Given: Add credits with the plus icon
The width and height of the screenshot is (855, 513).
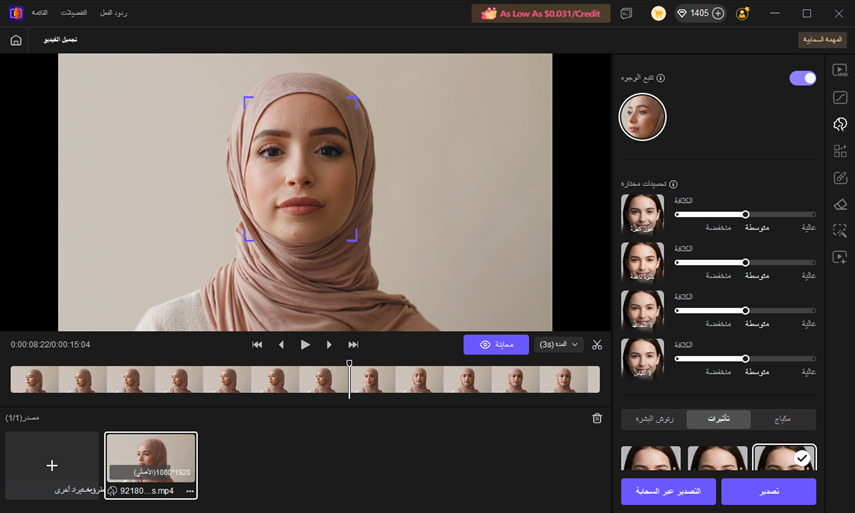Looking at the screenshot, I should pos(718,13).
